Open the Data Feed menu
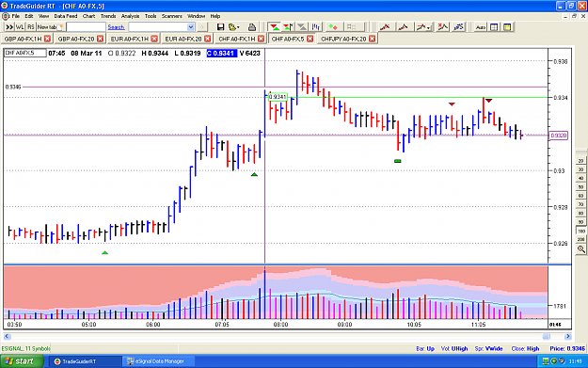This screenshot has width=588, height=368. 66,16
